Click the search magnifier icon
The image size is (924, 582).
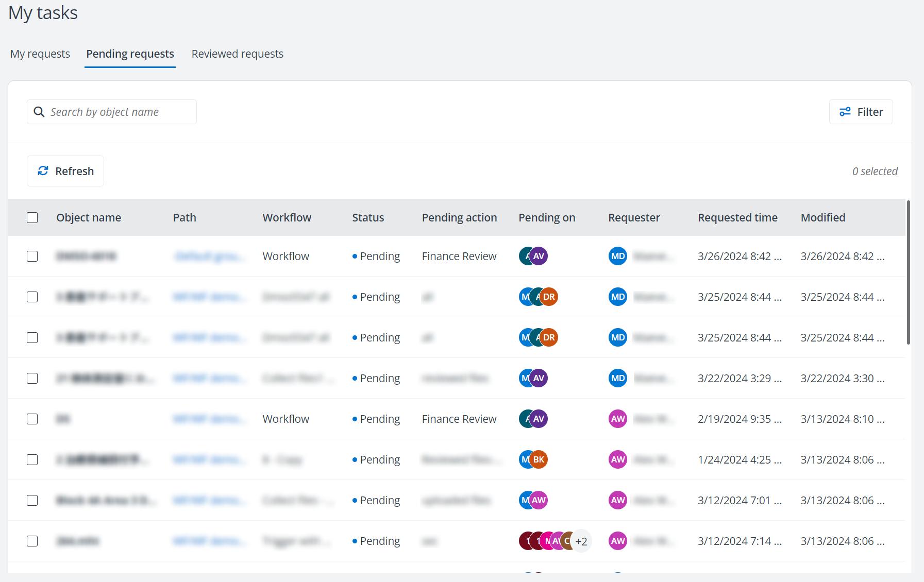[x=39, y=112]
